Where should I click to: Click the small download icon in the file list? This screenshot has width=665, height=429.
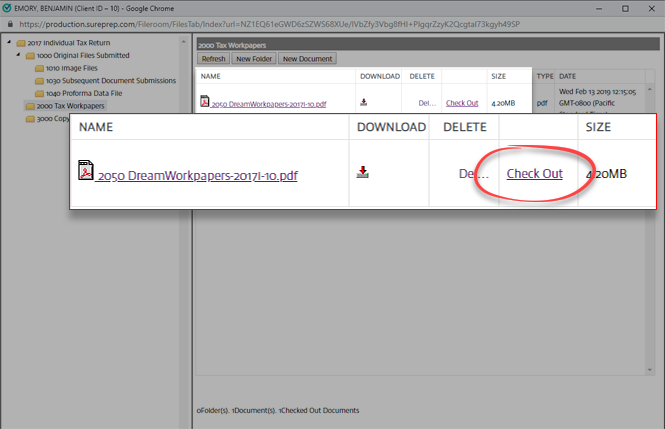pyautogui.click(x=363, y=102)
